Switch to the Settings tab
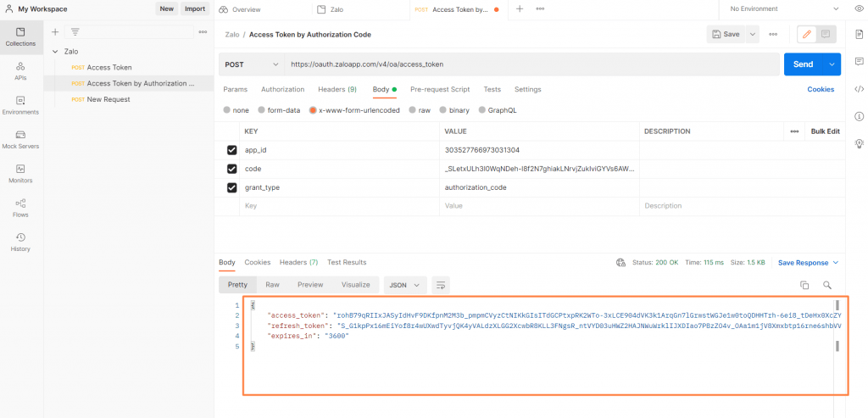868x418 pixels. coord(527,89)
